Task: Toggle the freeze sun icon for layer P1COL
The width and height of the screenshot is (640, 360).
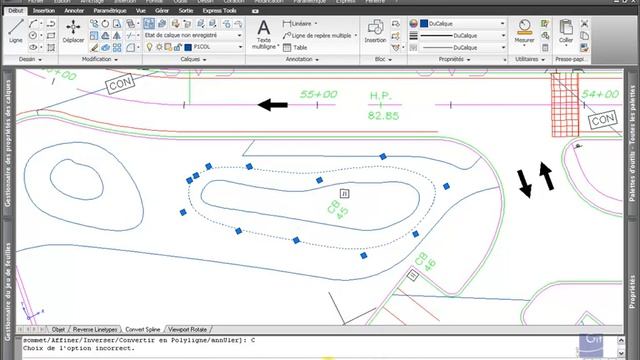Action: (159, 47)
